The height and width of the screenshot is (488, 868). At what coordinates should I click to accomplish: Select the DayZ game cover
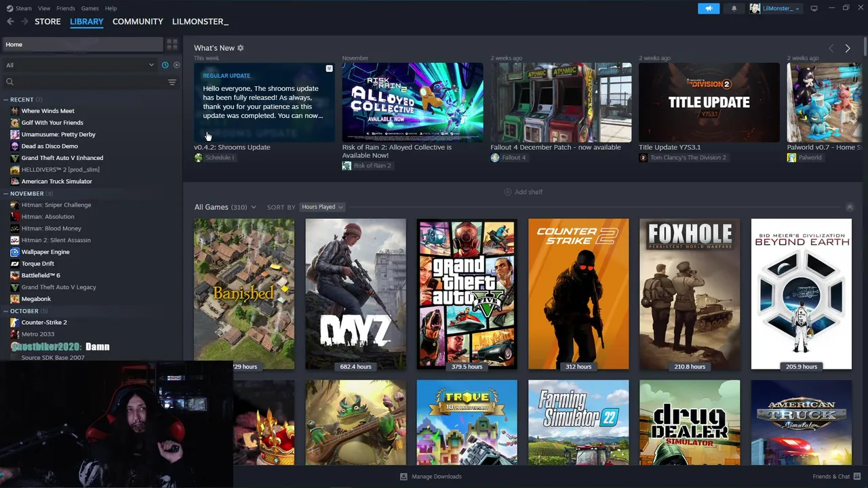coord(355,294)
